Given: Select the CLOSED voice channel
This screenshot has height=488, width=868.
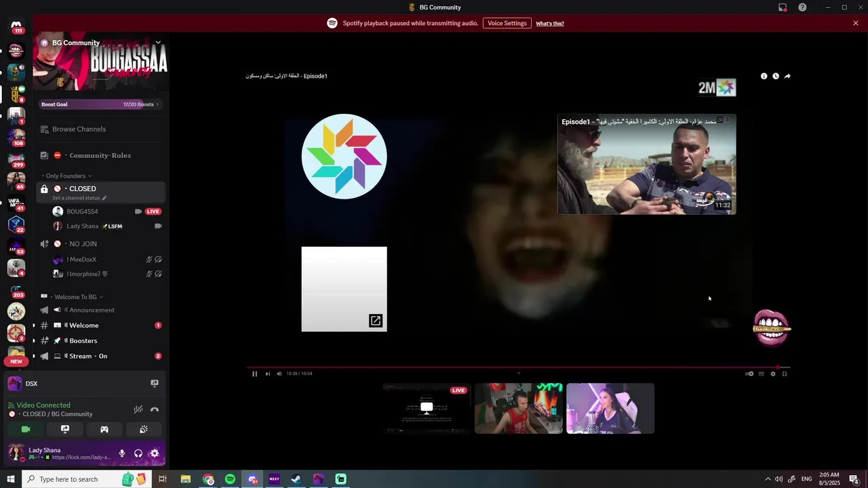Looking at the screenshot, I should [100, 192].
